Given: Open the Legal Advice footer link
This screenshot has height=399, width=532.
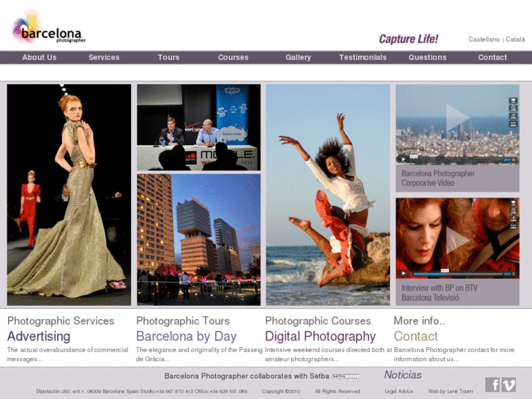Looking at the screenshot, I should coord(399,391).
